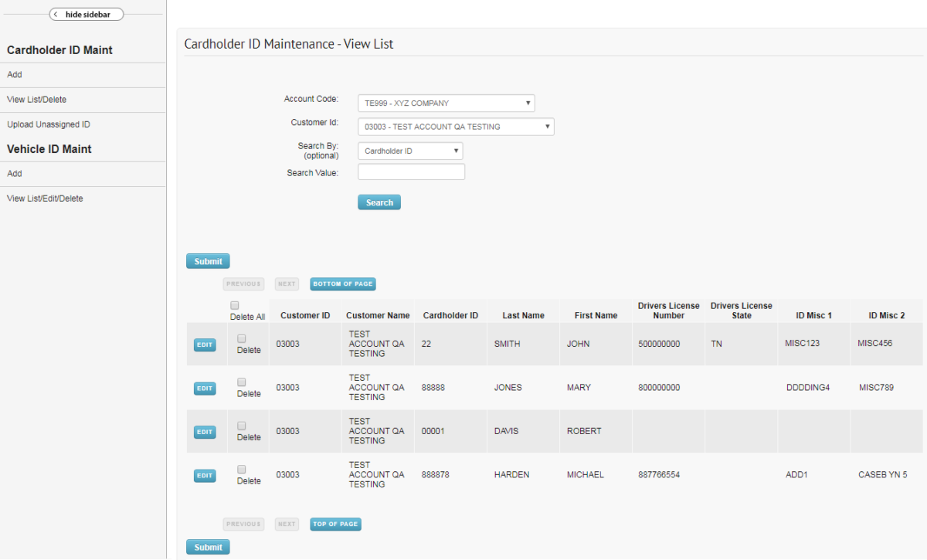Screen dimensions: 927x560
Task: Click the BOTTOM OF PAGE button
Action: (342, 283)
